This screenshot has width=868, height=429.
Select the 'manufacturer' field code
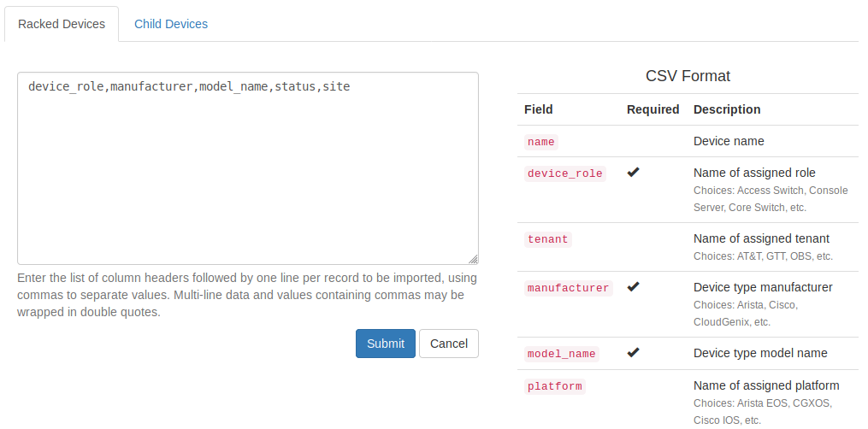click(568, 288)
